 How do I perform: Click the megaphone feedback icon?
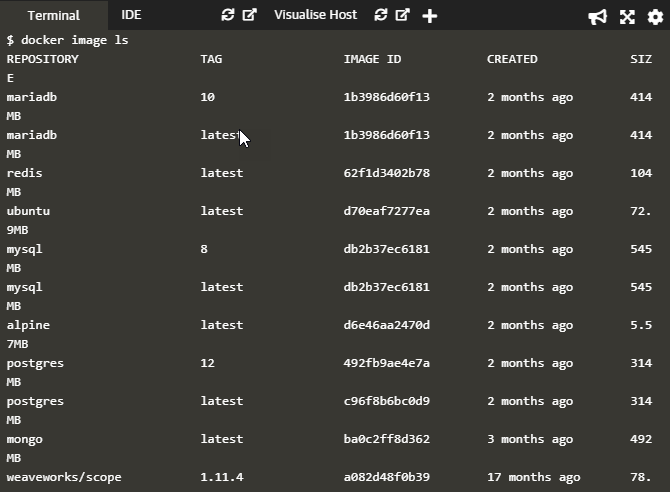coord(597,16)
